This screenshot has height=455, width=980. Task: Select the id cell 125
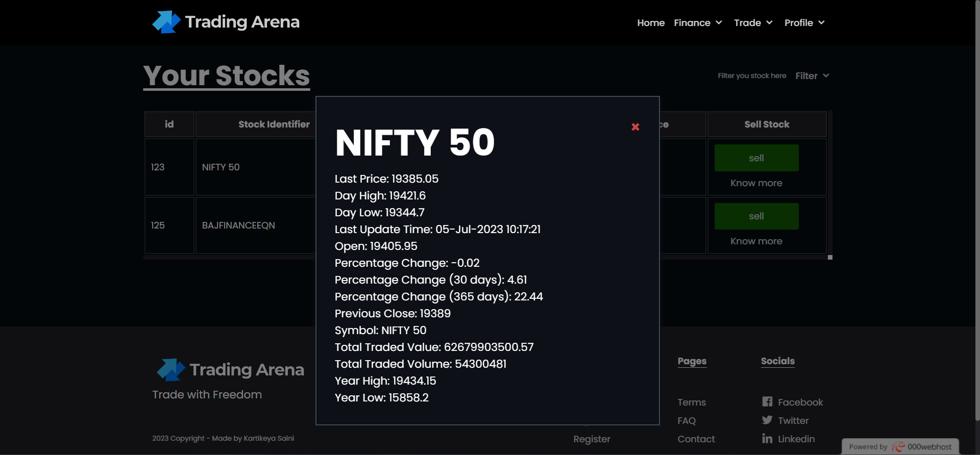[169, 225]
